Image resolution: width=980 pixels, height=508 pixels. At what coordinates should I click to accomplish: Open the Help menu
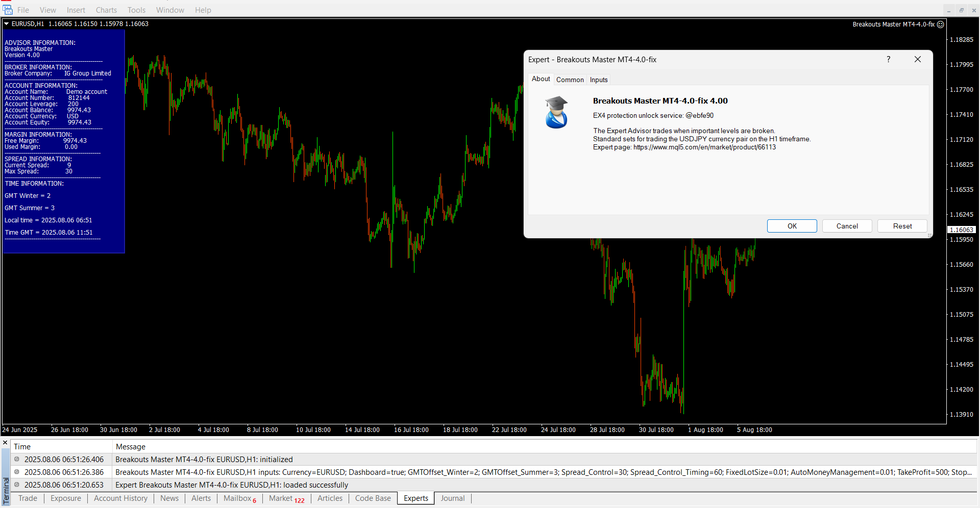click(203, 10)
